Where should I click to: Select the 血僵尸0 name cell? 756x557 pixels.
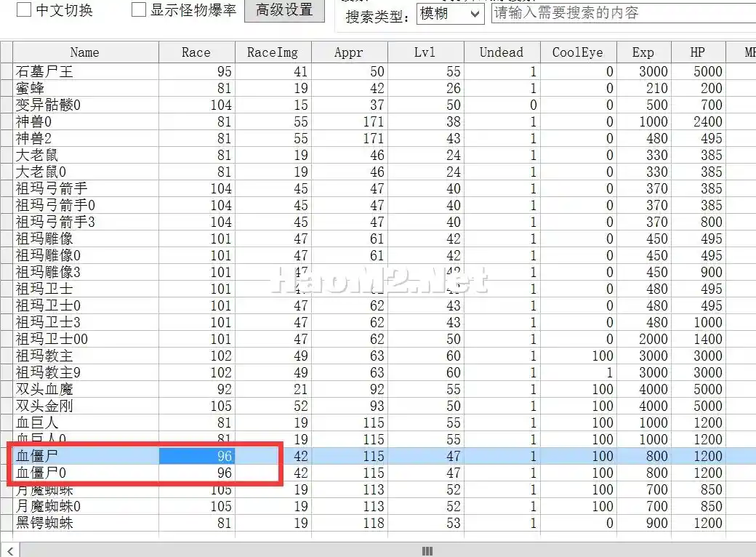85,473
